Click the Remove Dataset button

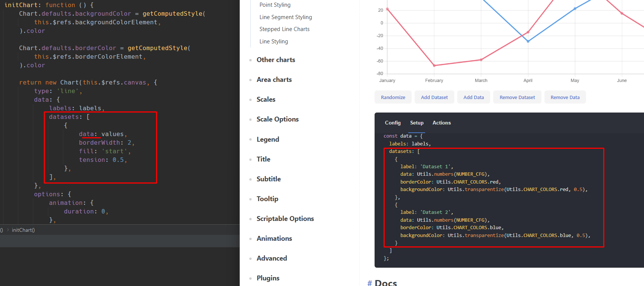click(517, 97)
